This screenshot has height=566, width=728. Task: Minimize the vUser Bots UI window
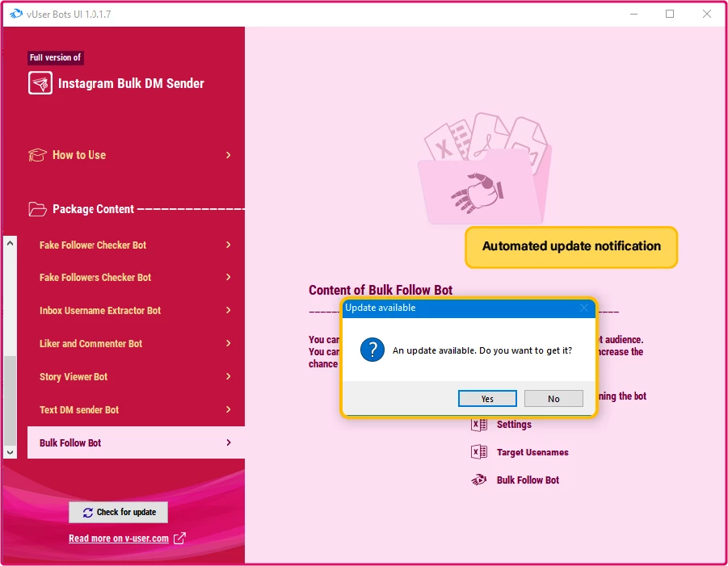click(633, 14)
